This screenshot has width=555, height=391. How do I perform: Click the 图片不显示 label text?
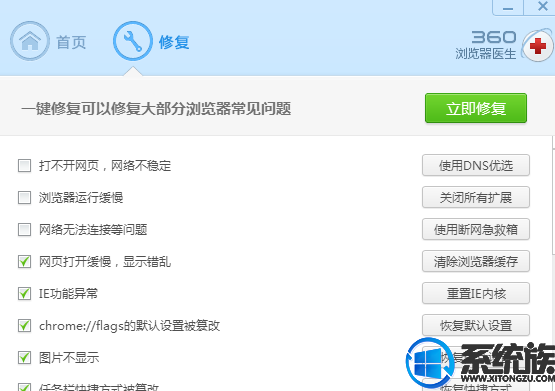(69, 358)
